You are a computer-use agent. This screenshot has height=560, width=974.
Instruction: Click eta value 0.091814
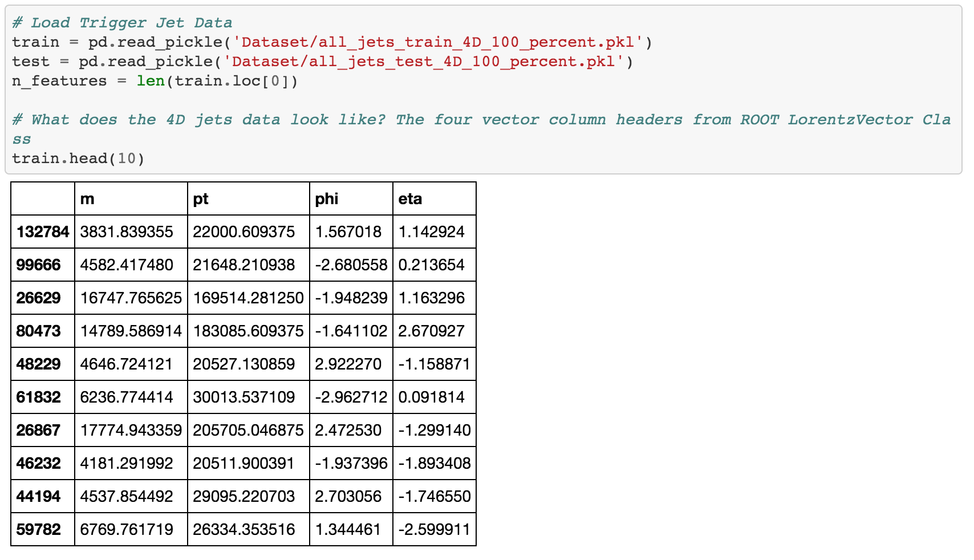432,397
